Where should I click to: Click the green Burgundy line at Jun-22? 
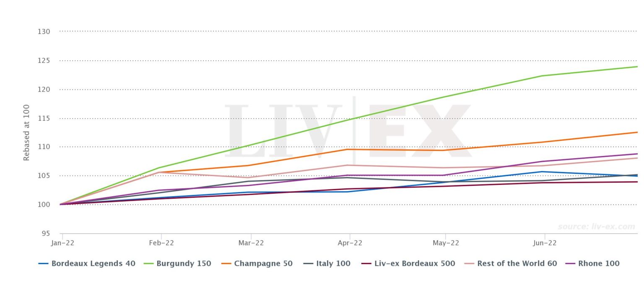544,76
